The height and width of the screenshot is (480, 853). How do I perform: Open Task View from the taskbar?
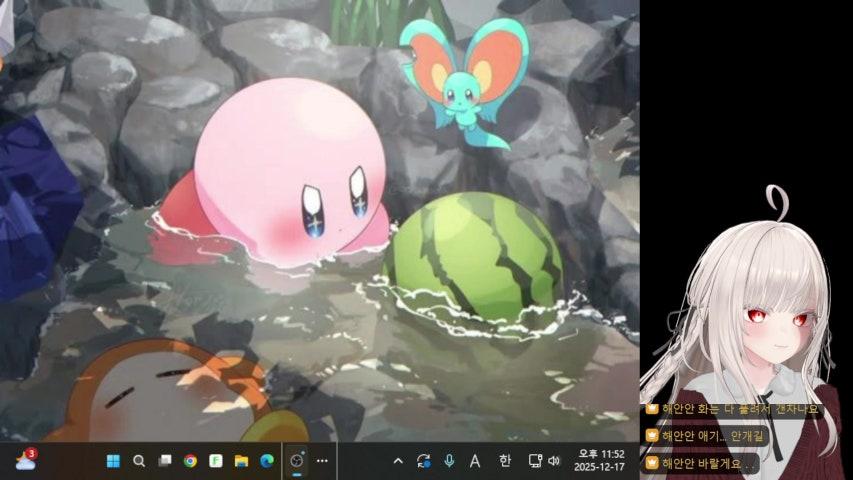pyautogui.click(x=165, y=461)
